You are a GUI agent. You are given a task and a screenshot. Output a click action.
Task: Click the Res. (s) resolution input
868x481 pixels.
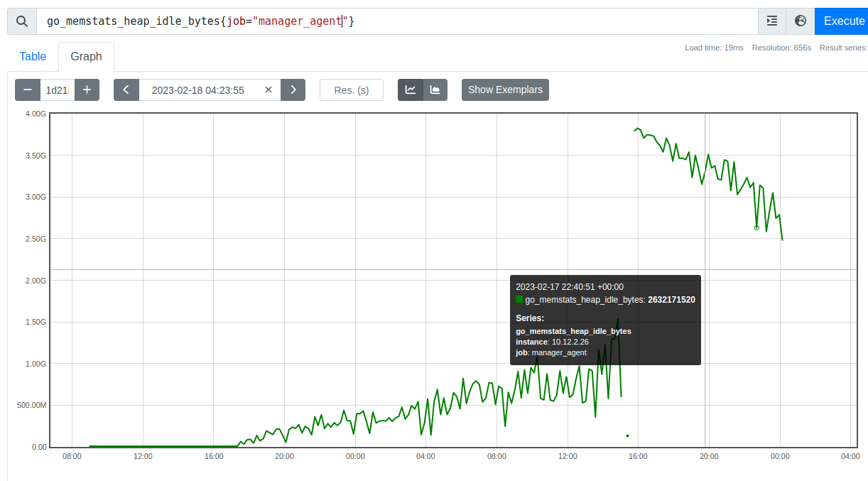tap(351, 90)
